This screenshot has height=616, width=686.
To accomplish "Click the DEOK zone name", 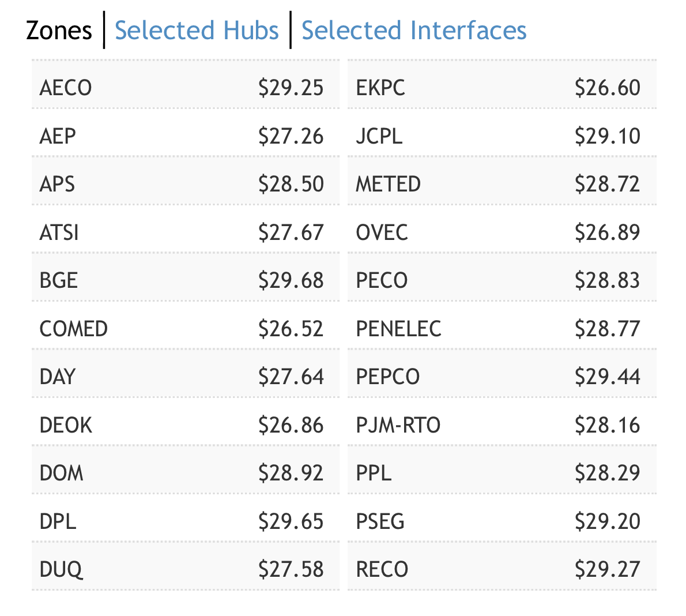I will 66,425.
